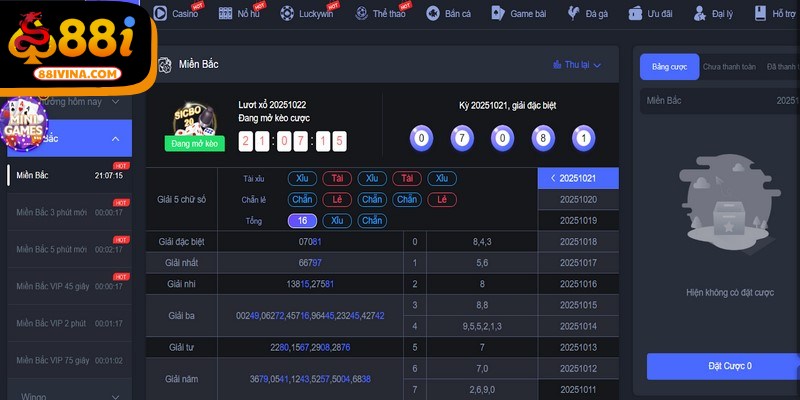Click the Đá gà rooster icon
Image resolution: width=800 pixels, height=400 pixels.
[574, 13]
